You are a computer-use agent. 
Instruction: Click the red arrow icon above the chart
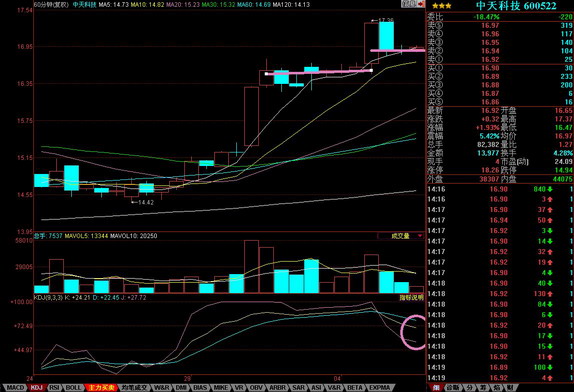420,4
